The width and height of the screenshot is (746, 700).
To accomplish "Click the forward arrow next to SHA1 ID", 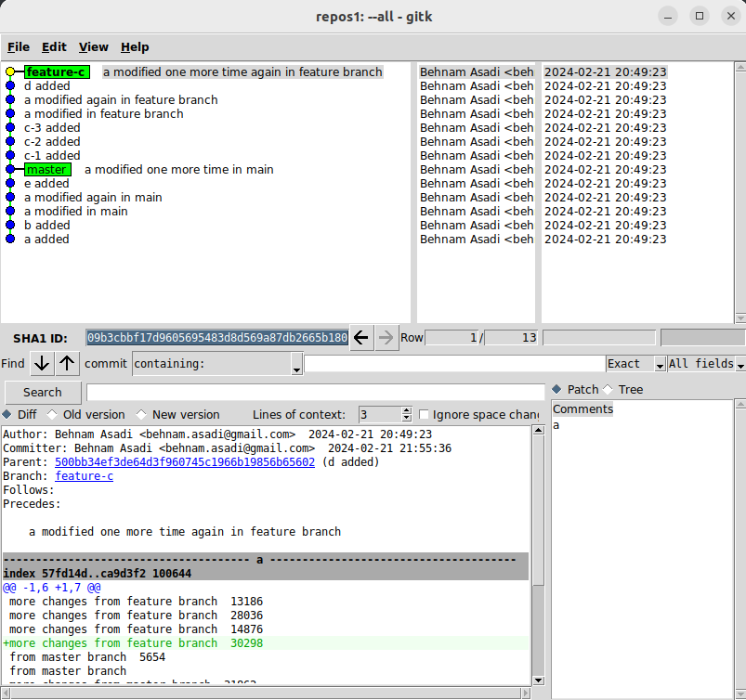I will click(386, 338).
